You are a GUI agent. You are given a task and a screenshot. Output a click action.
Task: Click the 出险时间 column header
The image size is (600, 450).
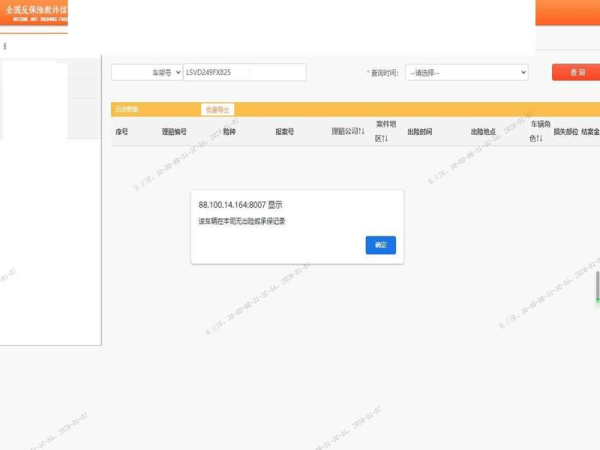(x=420, y=132)
